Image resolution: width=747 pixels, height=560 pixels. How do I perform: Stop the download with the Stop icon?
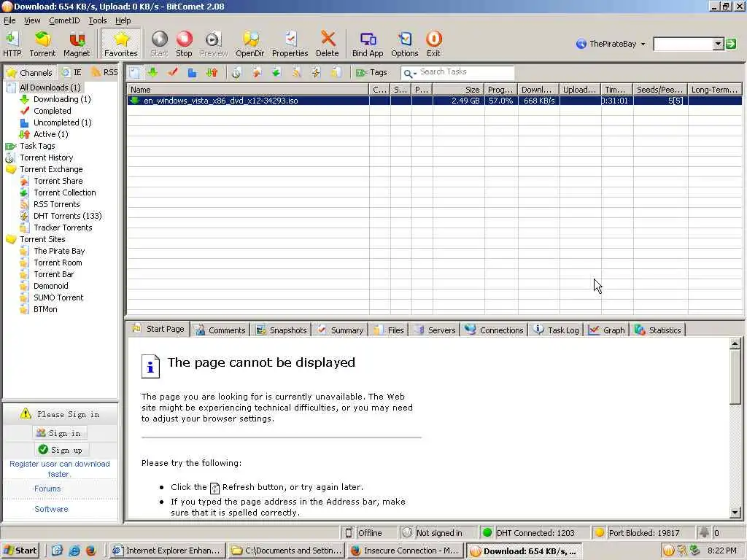[x=184, y=44]
